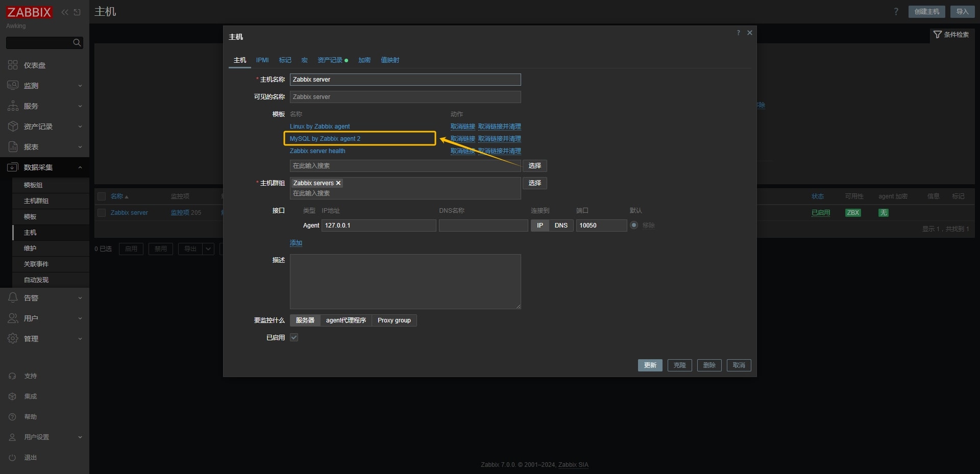Switch to the 值映射 value mapping tab
Image resolution: width=980 pixels, height=474 pixels.
coord(390,60)
